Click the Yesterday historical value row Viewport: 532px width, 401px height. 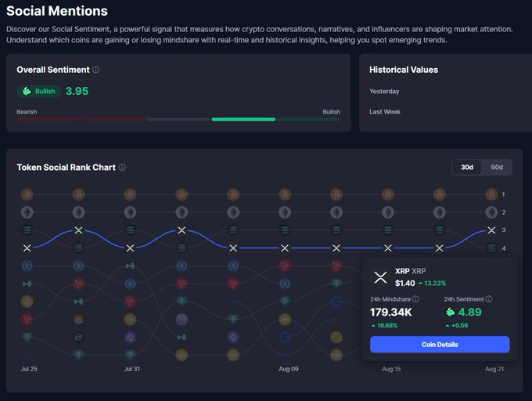tap(384, 92)
